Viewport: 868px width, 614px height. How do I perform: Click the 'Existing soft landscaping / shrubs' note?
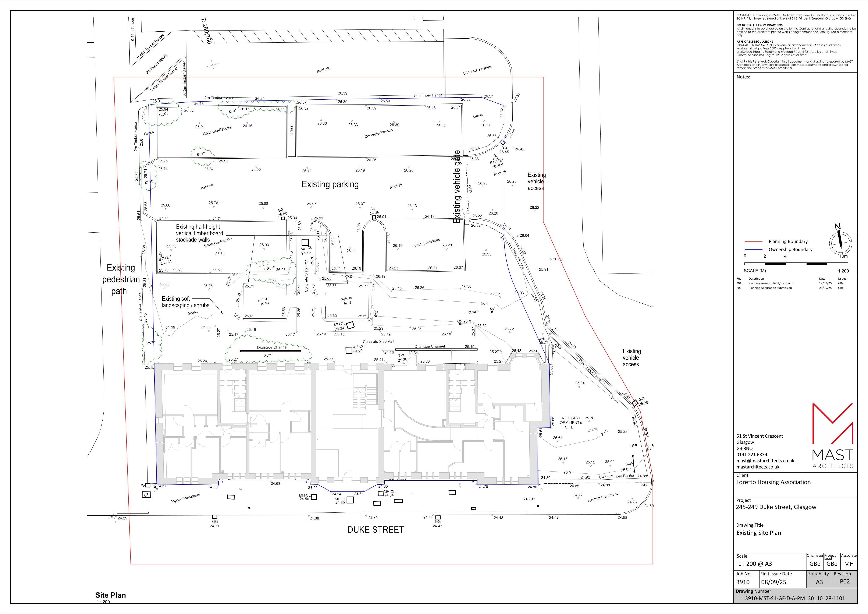185,302
